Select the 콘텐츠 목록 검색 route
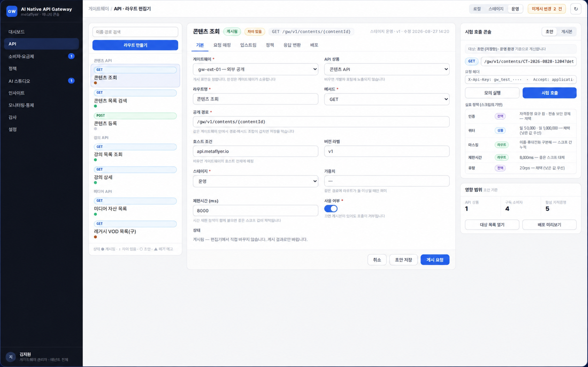 135,99
